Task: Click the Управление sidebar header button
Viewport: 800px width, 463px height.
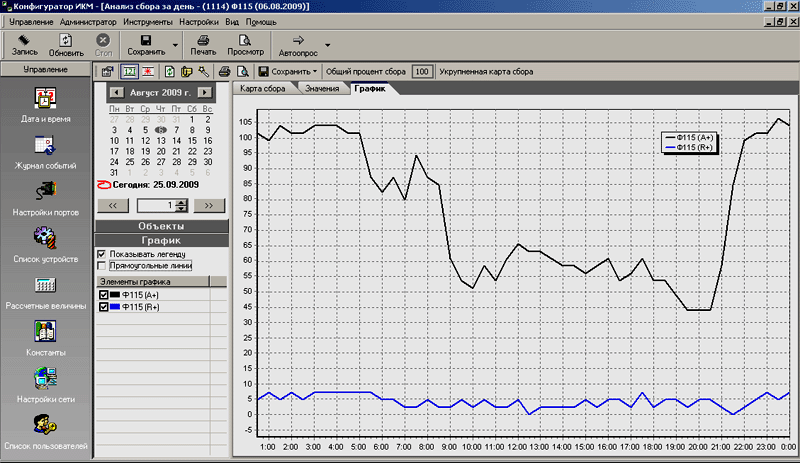Action: click(x=45, y=69)
